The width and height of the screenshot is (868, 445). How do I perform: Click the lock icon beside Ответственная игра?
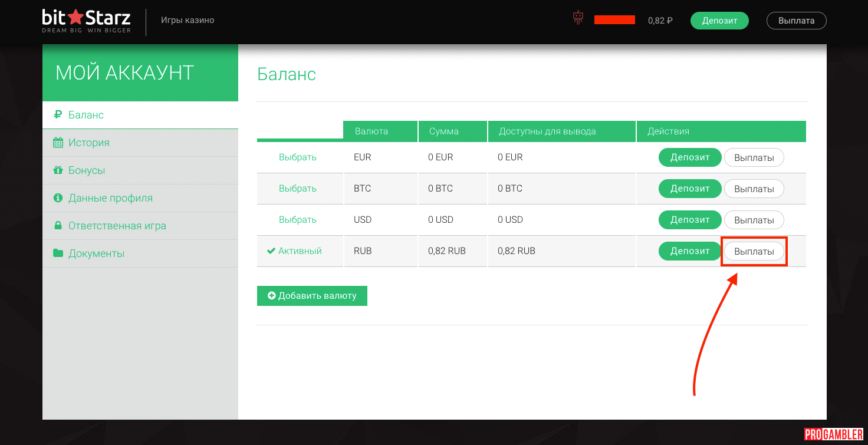[58, 226]
